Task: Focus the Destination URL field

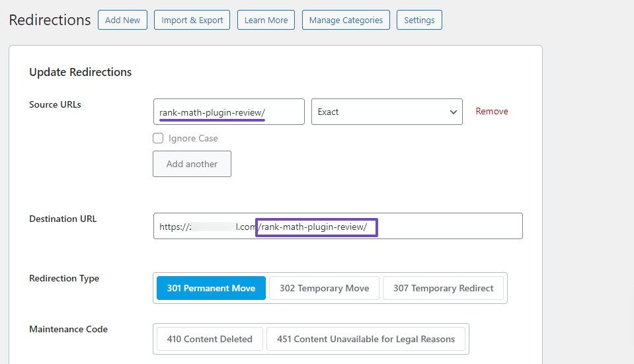Action: tap(338, 226)
